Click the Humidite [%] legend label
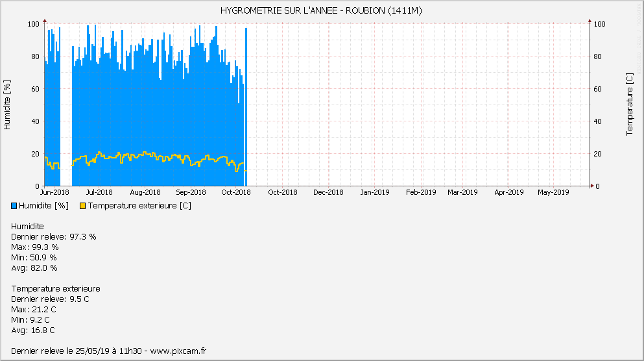Screen dimensions: 644x361 tap(44, 206)
